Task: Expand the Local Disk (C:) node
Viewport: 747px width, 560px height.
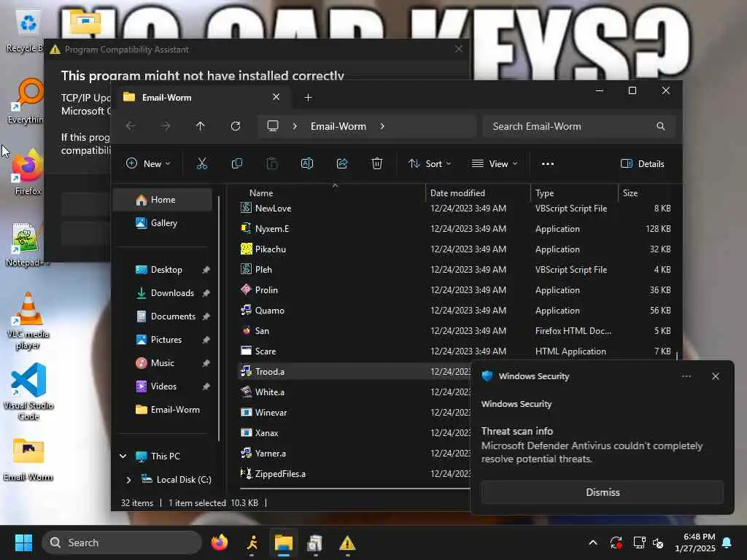Action: [x=128, y=480]
